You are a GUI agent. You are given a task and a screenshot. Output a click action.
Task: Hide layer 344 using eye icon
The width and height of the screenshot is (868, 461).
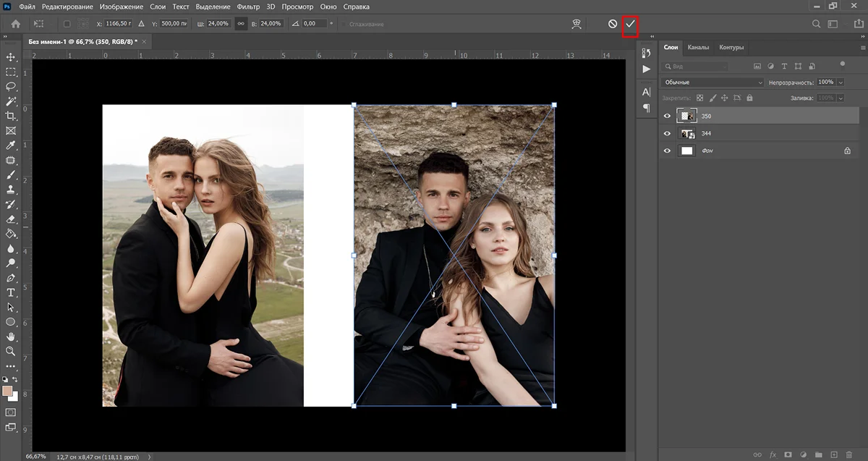click(667, 134)
